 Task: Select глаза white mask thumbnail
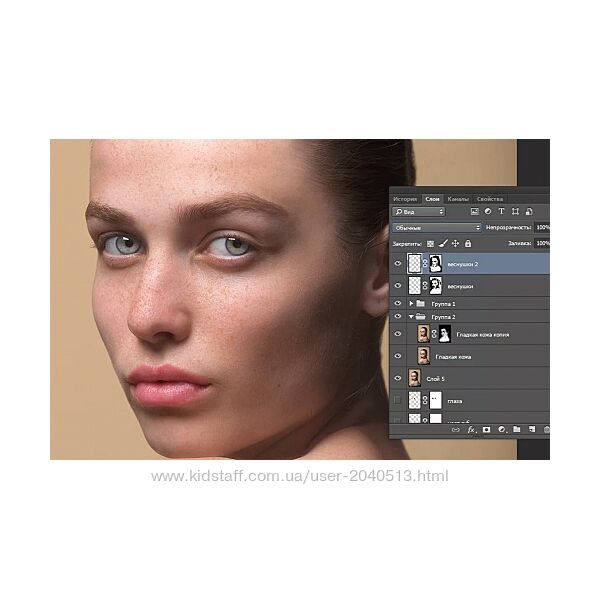pos(435,401)
